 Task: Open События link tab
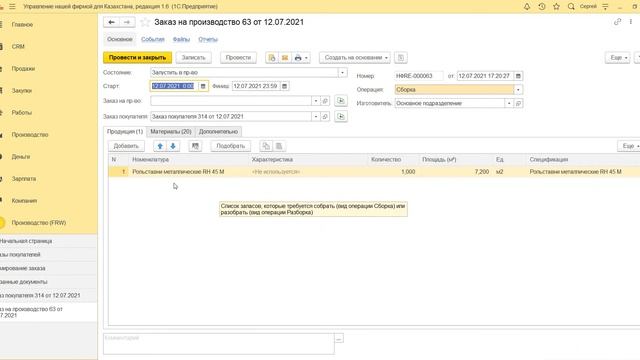pos(153,39)
